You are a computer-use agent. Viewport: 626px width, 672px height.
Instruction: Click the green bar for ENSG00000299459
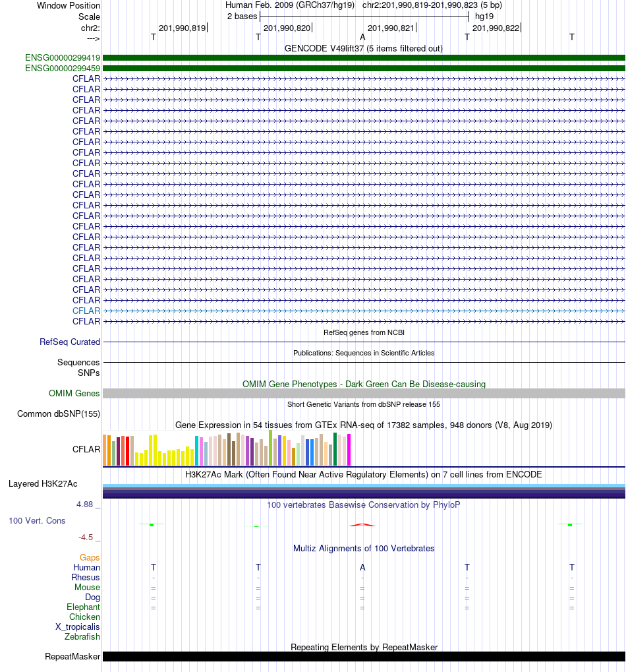click(x=364, y=68)
